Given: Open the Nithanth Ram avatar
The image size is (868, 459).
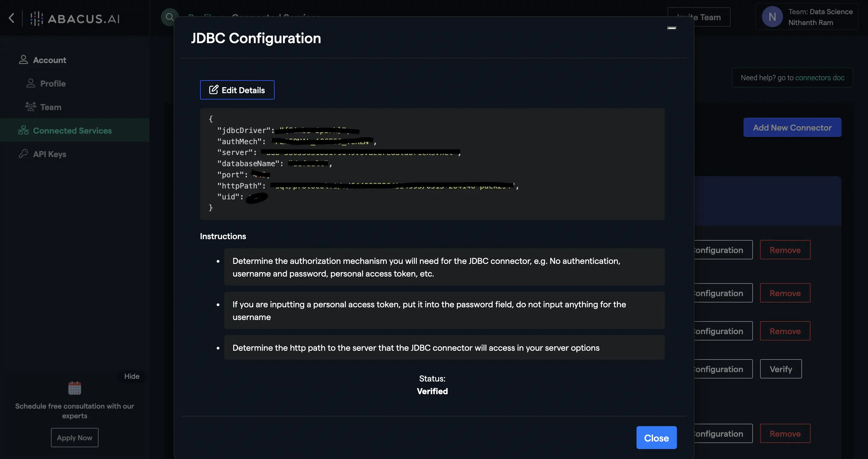Looking at the screenshot, I should coord(772,17).
